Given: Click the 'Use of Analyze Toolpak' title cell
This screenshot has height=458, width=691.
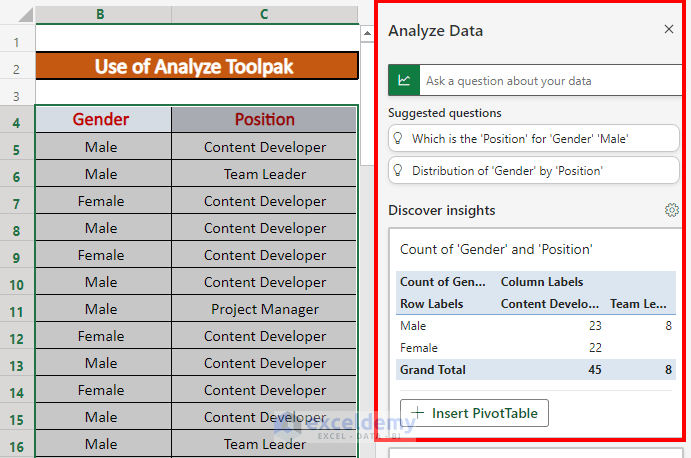Looking at the screenshot, I should (x=196, y=67).
